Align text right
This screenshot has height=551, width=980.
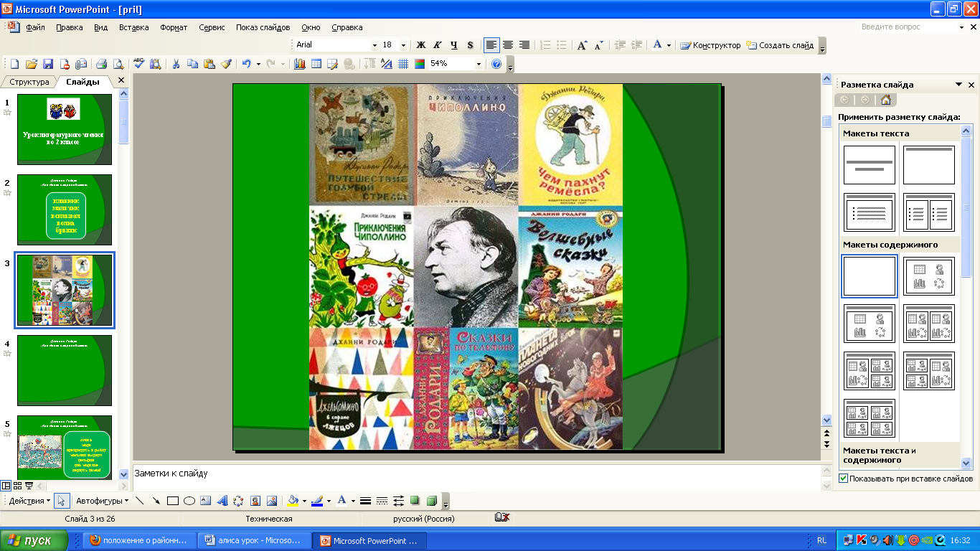(x=524, y=45)
